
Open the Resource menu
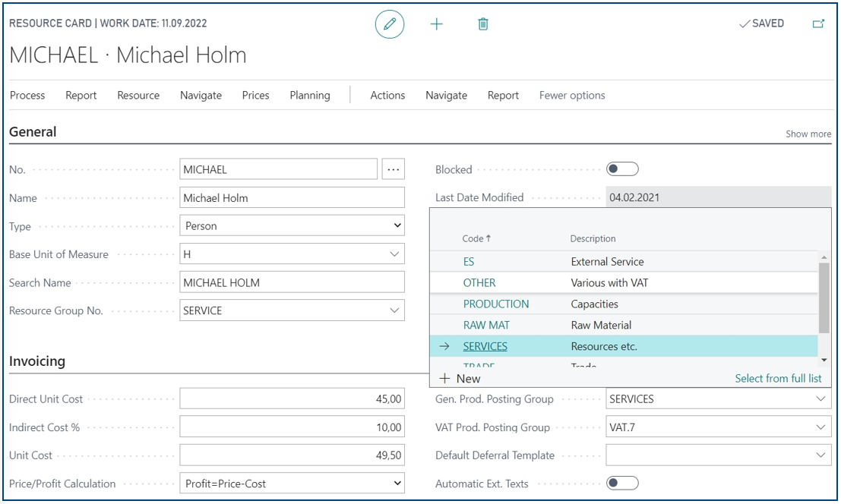coord(138,96)
